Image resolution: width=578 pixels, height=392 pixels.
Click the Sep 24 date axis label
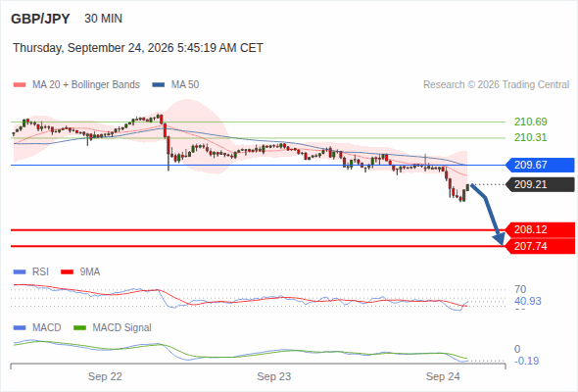[443, 377]
